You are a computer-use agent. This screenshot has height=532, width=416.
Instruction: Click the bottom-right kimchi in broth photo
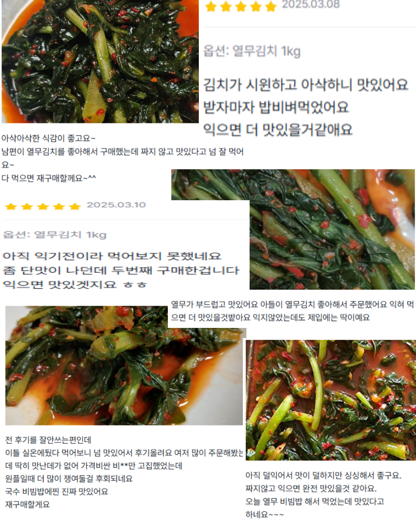[x=331, y=400]
